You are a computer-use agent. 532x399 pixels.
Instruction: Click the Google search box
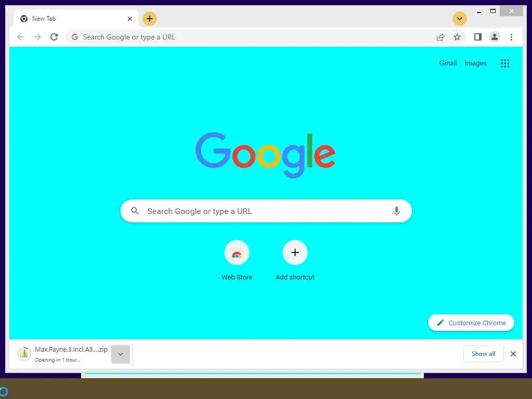click(266, 211)
